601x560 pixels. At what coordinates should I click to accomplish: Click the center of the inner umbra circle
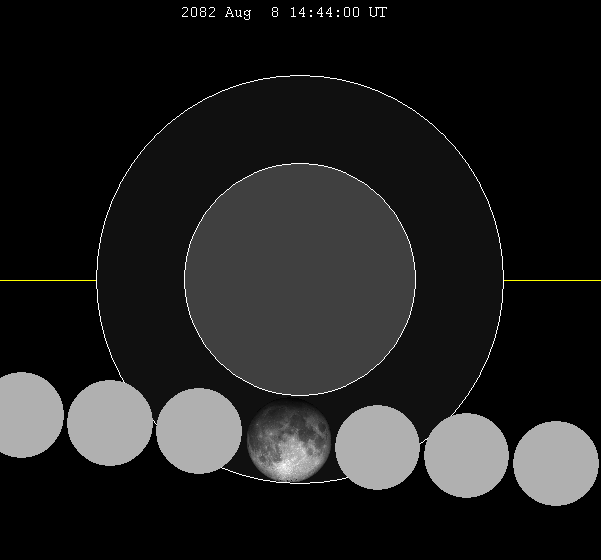300,280
